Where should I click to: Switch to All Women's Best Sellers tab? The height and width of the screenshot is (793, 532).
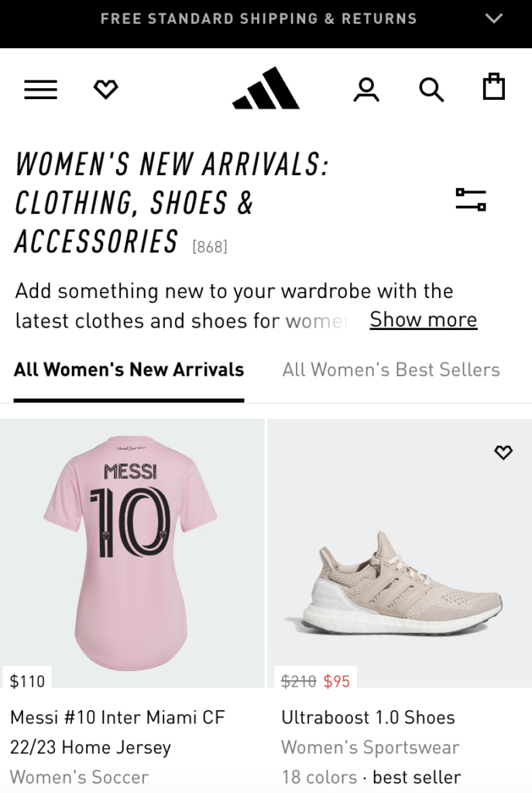[391, 370]
